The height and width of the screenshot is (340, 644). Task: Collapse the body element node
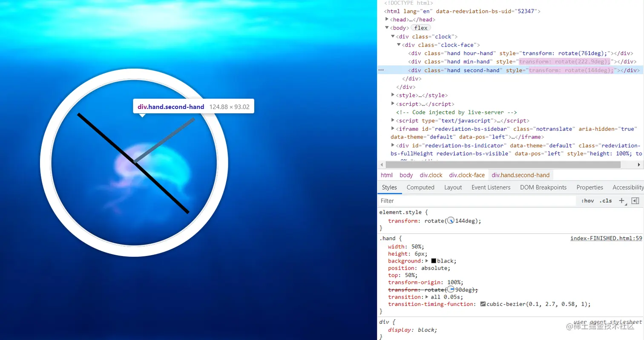point(387,28)
